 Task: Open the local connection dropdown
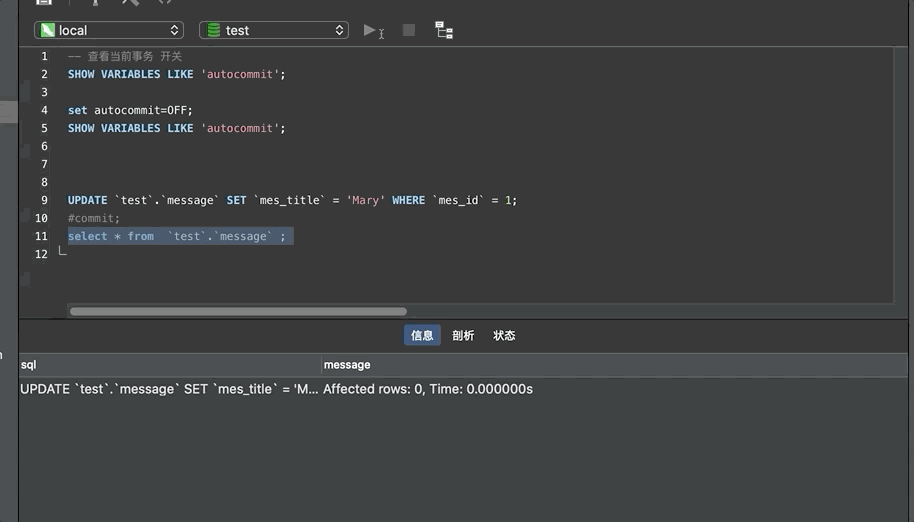coord(109,30)
